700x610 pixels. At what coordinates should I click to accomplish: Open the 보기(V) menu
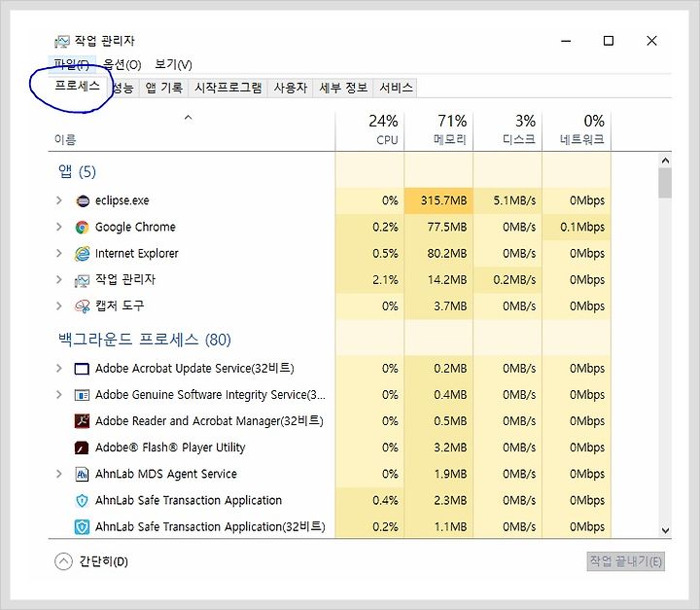click(x=173, y=64)
